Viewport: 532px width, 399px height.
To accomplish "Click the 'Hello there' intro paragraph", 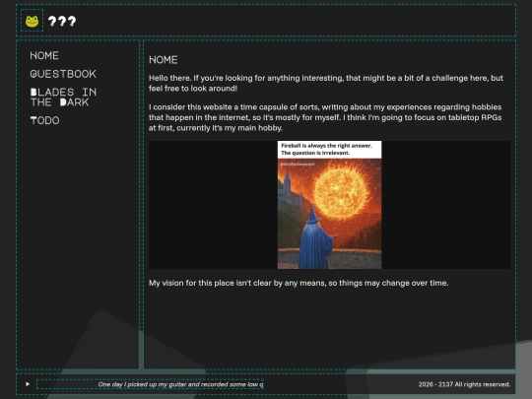I will point(326,83).
